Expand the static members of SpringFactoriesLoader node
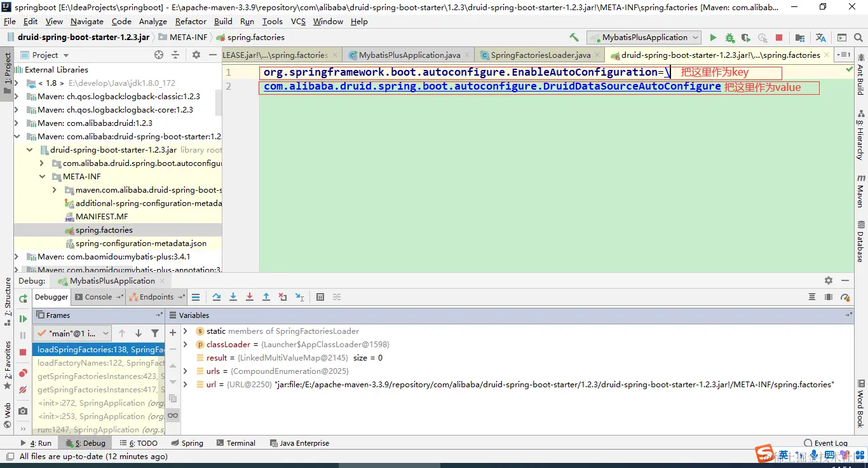868x468 pixels. (x=186, y=331)
